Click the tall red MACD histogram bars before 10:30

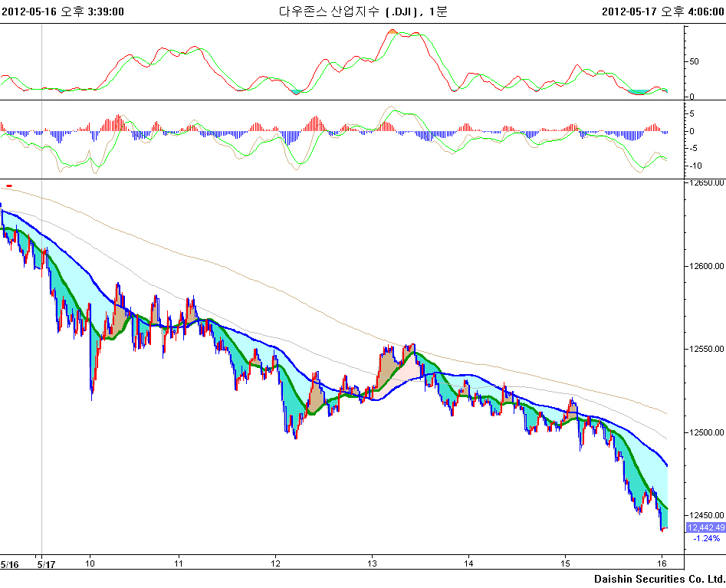[117, 123]
